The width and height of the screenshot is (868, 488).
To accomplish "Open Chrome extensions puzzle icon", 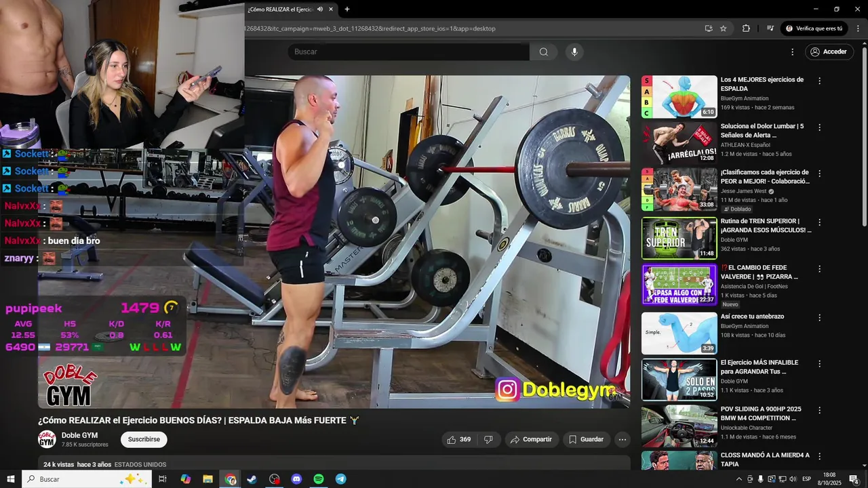I will click(746, 28).
